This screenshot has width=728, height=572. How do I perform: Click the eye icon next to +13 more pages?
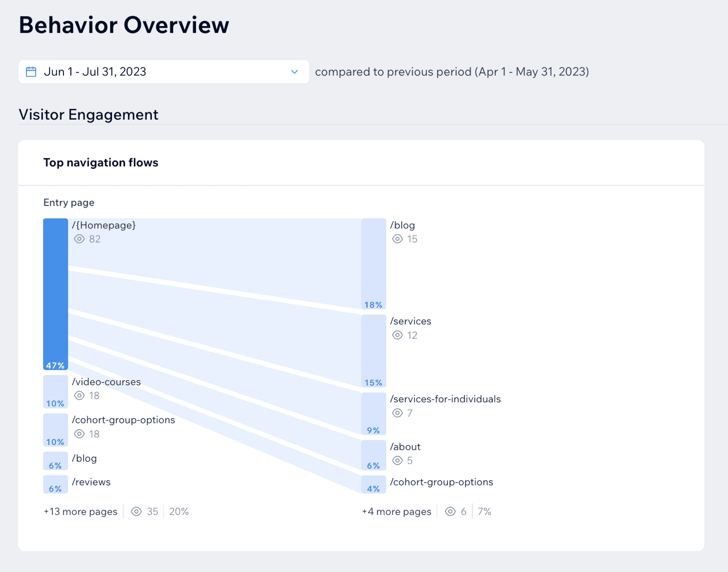136,512
